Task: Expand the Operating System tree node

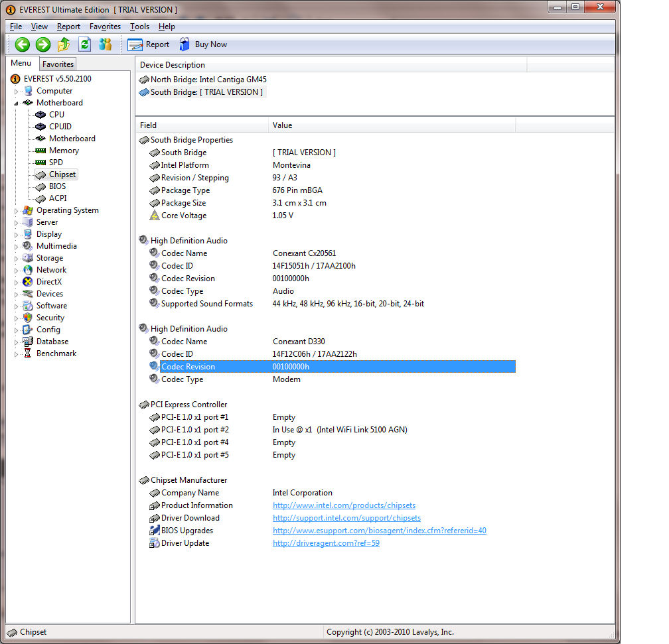Action: click(x=16, y=211)
